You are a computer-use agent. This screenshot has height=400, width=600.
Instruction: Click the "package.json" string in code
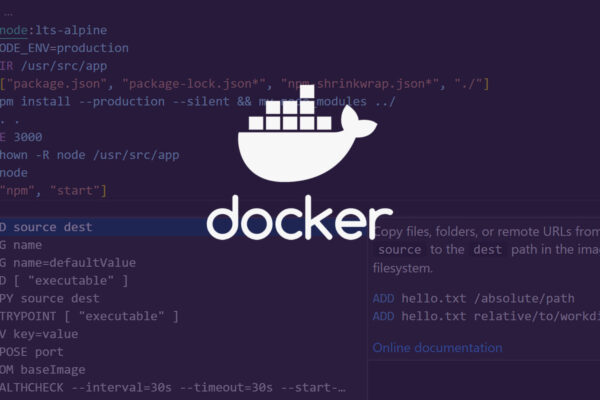point(56,83)
